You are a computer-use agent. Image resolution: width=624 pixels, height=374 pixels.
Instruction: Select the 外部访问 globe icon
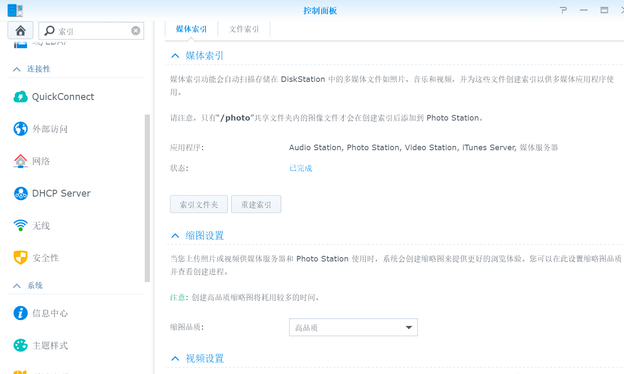pyautogui.click(x=20, y=129)
